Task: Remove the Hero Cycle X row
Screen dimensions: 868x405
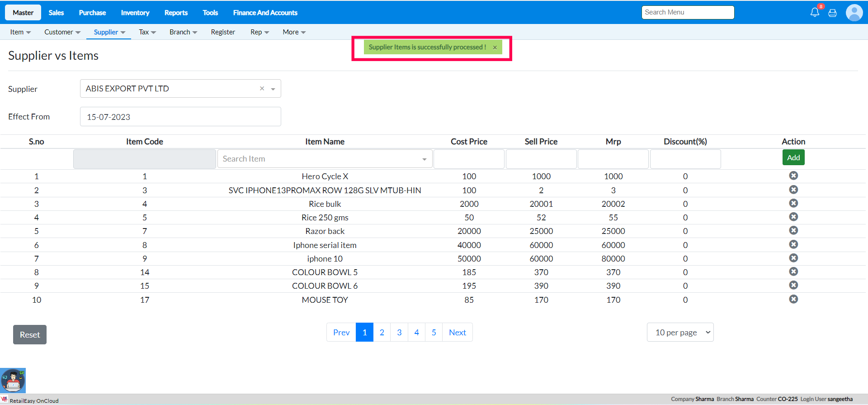Action: pos(793,176)
